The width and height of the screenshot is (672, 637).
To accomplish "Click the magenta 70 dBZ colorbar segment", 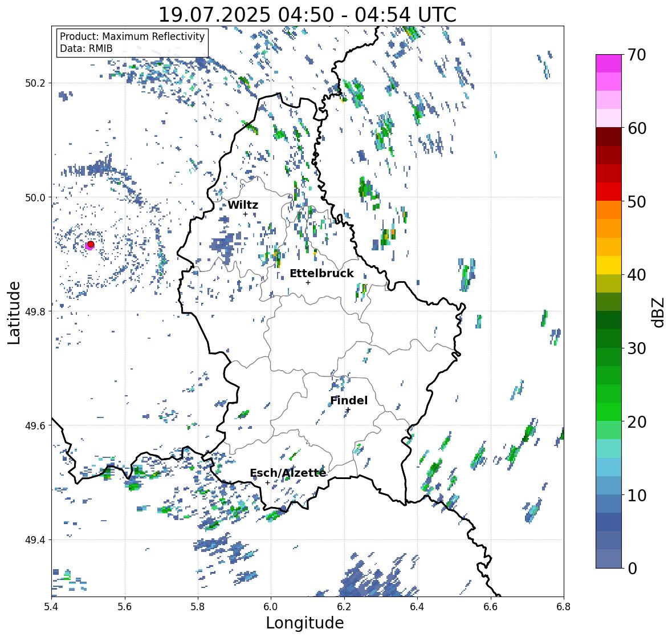I will (x=609, y=63).
